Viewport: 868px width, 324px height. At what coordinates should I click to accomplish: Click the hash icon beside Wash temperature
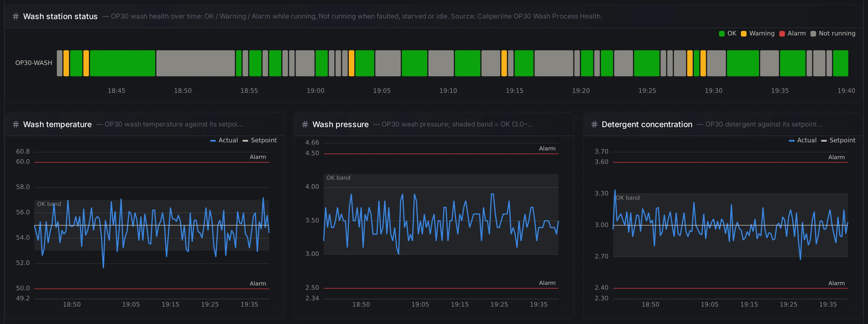15,124
